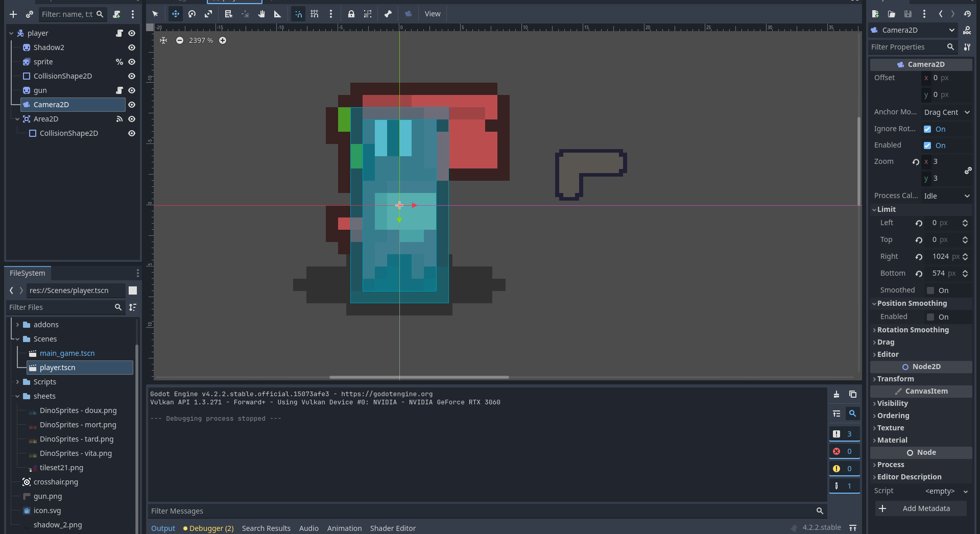980x534 pixels.
Task: Open skeleton options bone icon
Action: tap(388, 14)
